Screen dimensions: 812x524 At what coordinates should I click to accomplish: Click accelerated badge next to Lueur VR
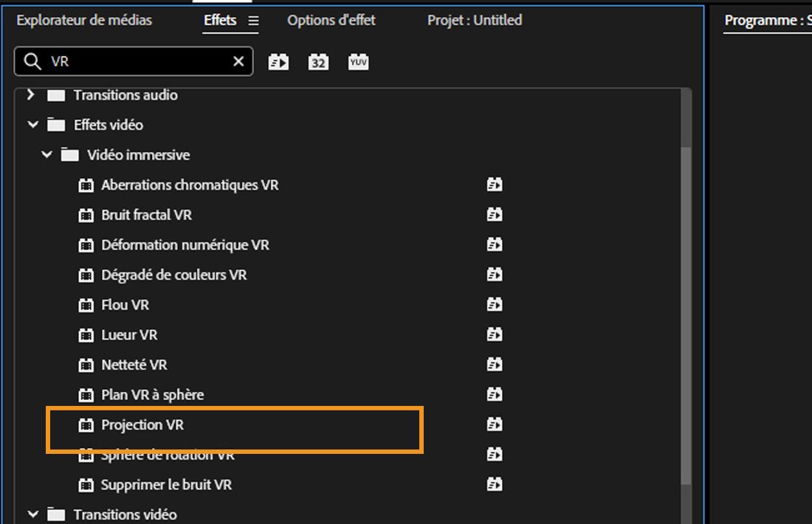pyautogui.click(x=495, y=335)
